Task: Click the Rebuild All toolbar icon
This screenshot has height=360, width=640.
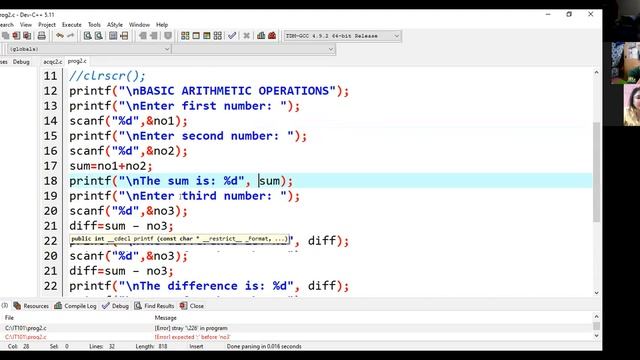Action: coord(218,36)
